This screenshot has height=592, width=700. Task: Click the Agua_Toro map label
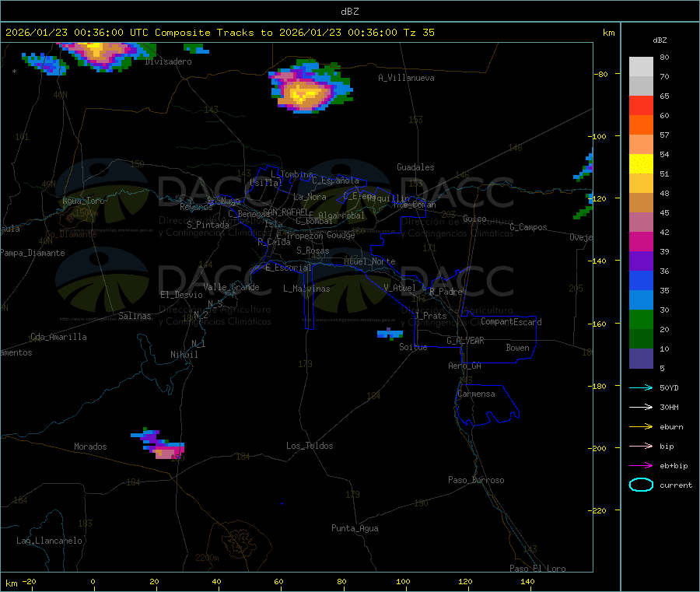[x=83, y=201]
